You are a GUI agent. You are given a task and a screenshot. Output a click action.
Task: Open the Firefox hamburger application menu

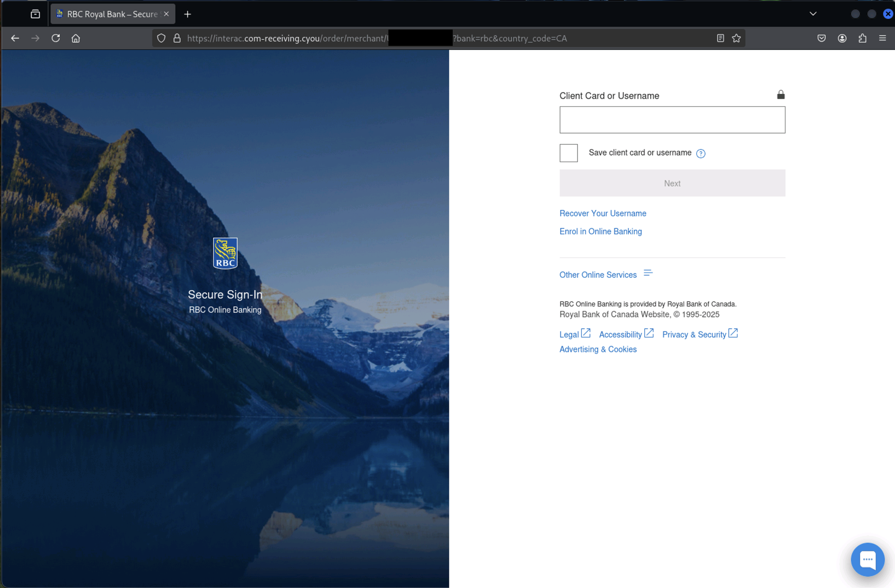coord(882,38)
